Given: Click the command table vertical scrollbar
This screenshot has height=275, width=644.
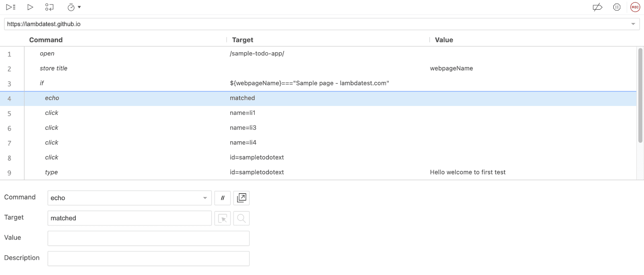Looking at the screenshot, I should (x=640, y=95).
